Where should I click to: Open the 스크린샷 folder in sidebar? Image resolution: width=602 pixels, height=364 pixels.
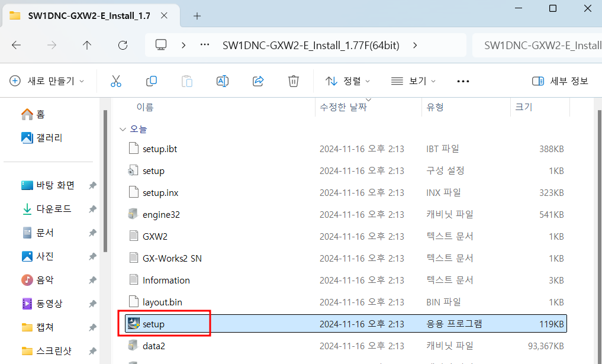pyautogui.click(x=46, y=351)
